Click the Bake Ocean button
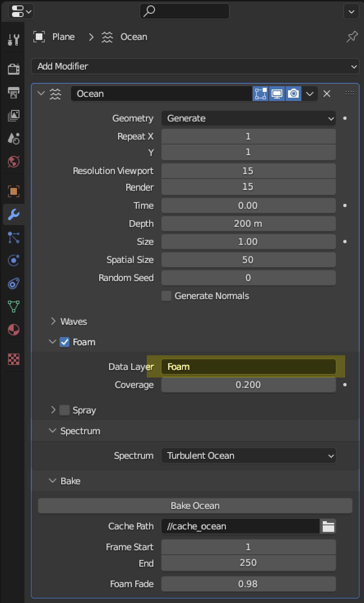The height and width of the screenshot is (603, 364). pyautogui.click(x=195, y=506)
